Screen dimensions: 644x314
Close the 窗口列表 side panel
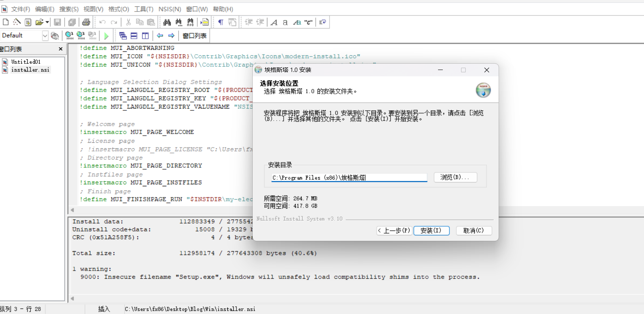point(61,49)
